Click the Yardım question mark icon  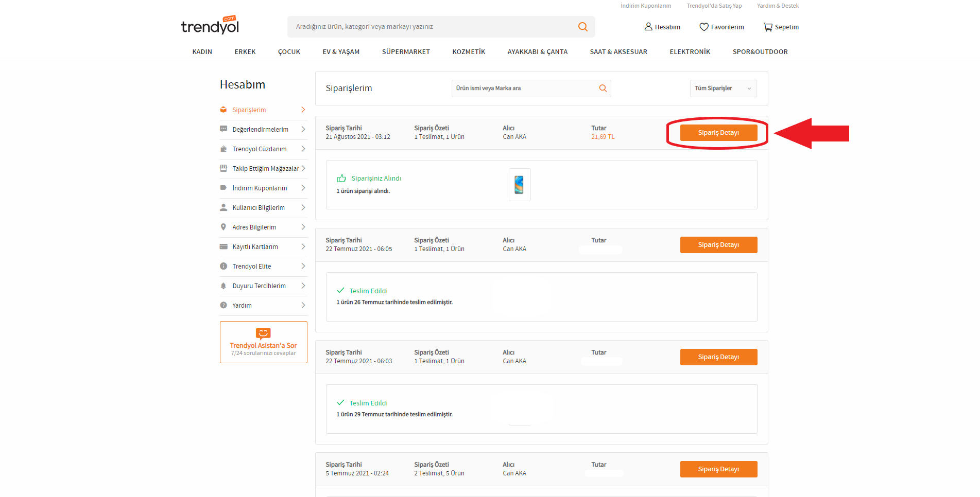(223, 305)
